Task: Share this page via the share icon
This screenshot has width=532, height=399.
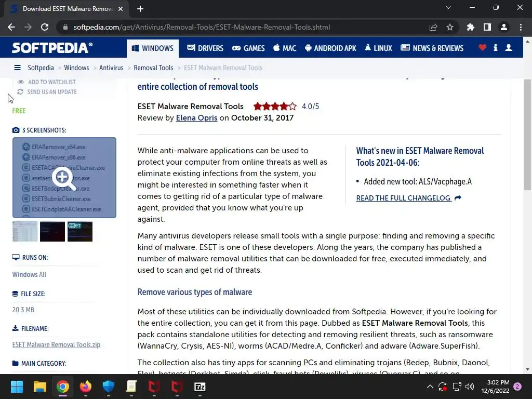Action: coord(433,27)
